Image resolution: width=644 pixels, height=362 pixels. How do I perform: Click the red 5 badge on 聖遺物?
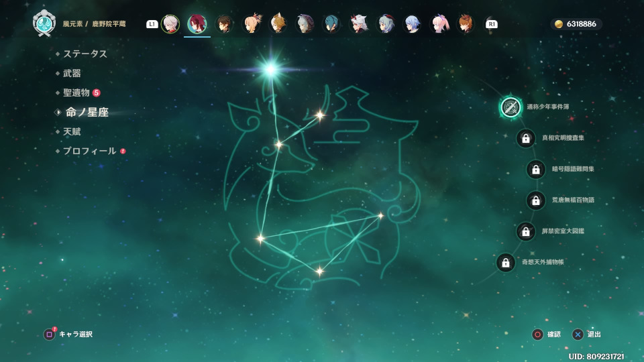(97, 93)
